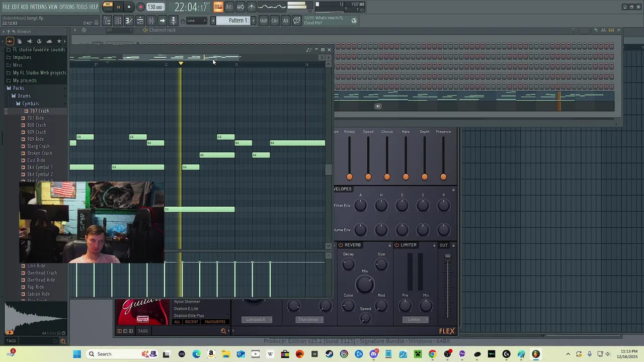Collapse the Packs folder
644x362 pixels.
point(16,88)
